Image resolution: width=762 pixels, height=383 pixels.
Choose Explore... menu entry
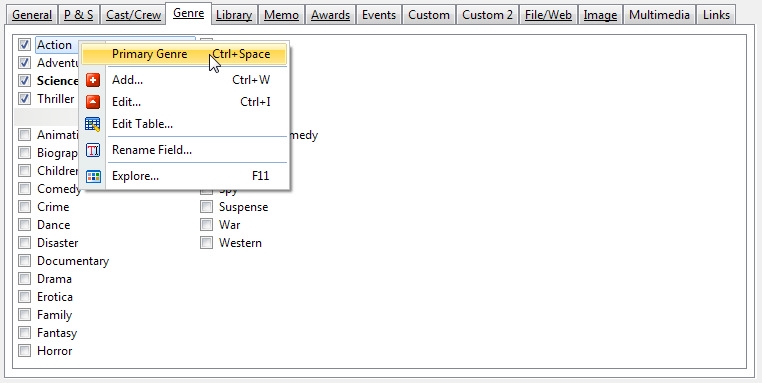pos(184,176)
